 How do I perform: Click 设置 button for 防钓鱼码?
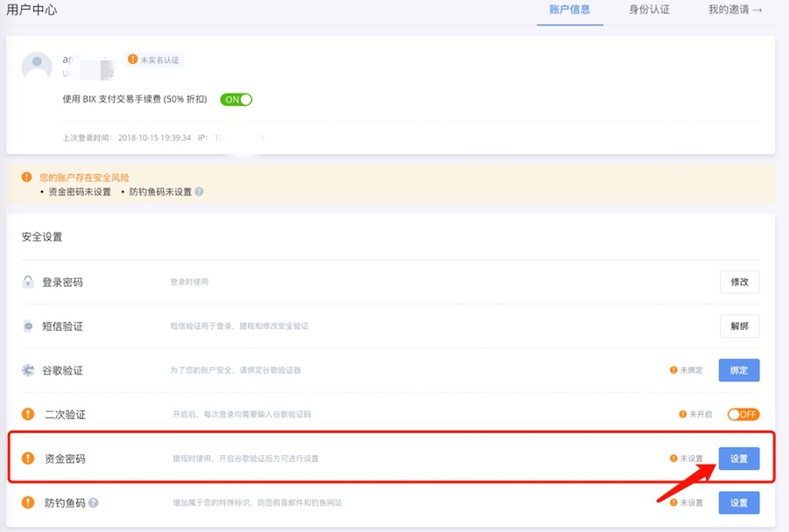739,503
